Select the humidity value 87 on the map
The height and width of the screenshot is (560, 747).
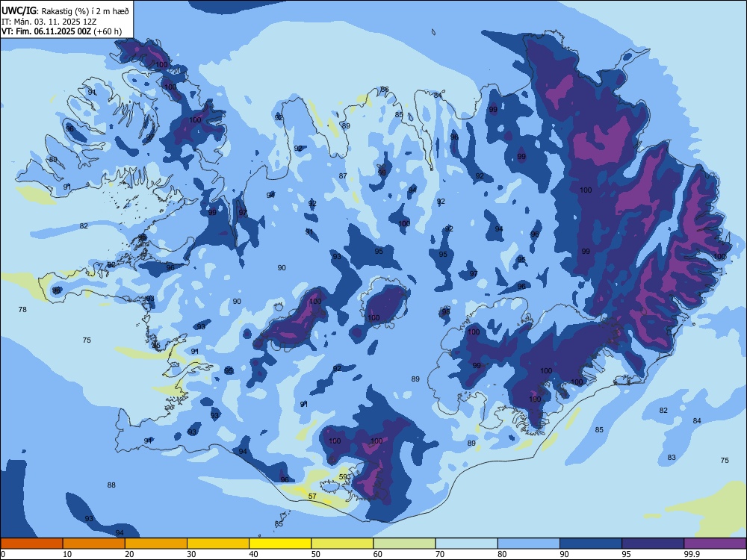pyautogui.click(x=343, y=175)
